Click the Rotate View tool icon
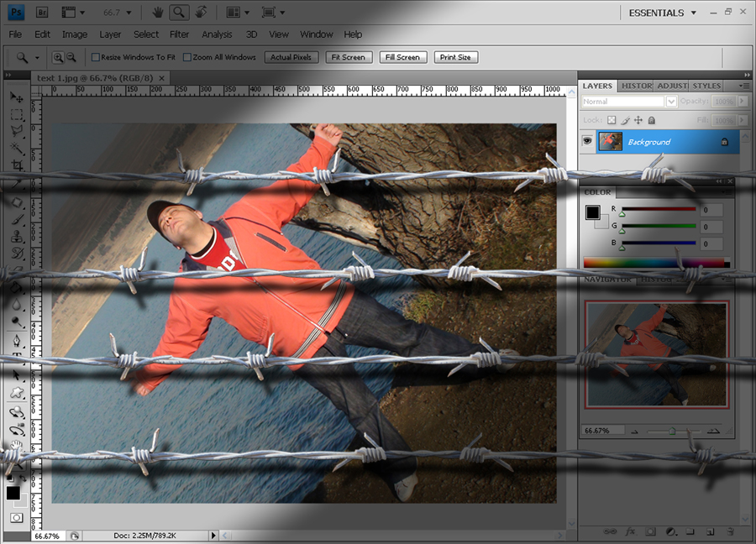Image resolution: width=756 pixels, height=544 pixels. 200,13
